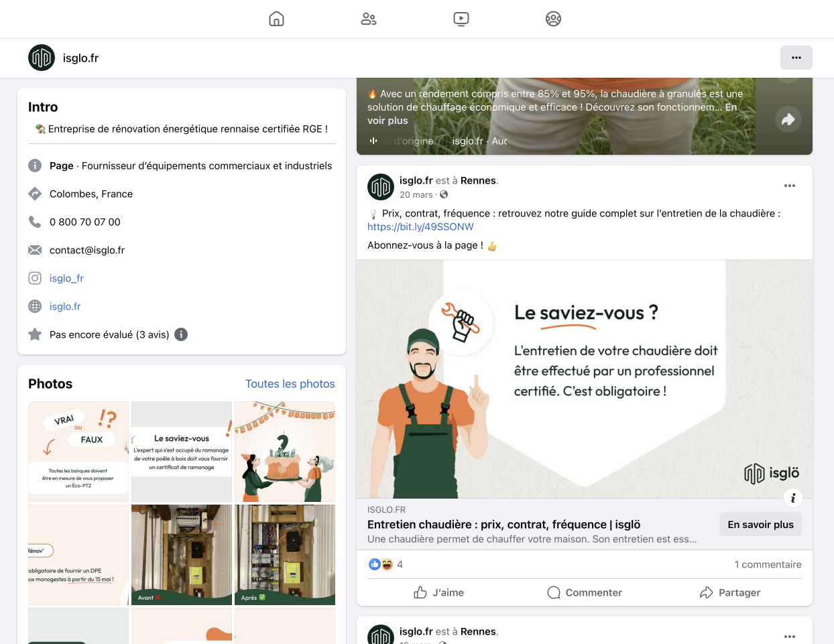Viewport: 834px width, 644px height.
Task: View reactions on the chaudière post
Action: pos(385,564)
